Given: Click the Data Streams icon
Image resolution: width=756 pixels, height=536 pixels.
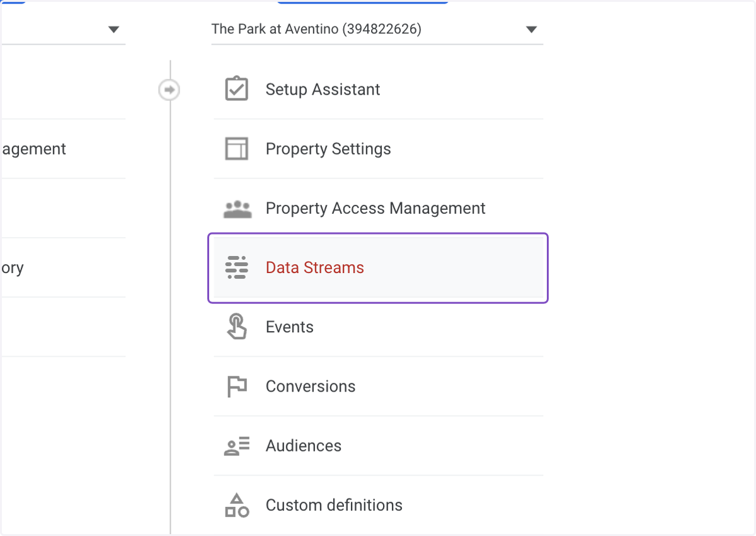Looking at the screenshot, I should pyautogui.click(x=237, y=268).
